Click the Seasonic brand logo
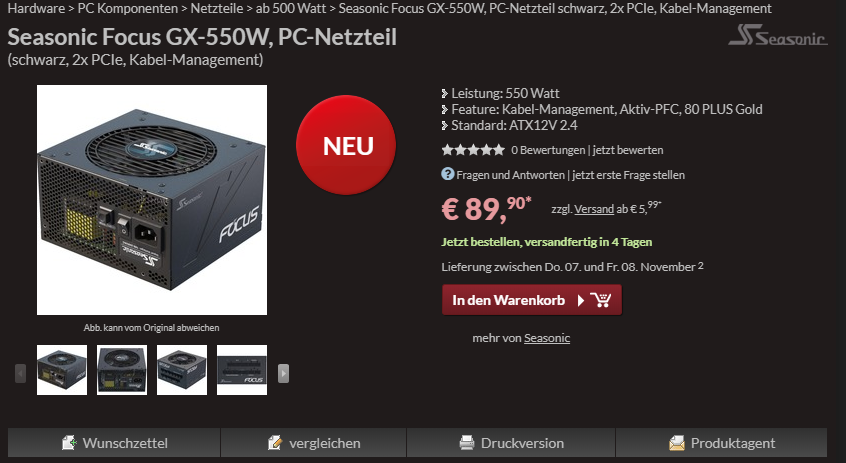This screenshot has height=463, width=846. pyautogui.click(x=777, y=35)
